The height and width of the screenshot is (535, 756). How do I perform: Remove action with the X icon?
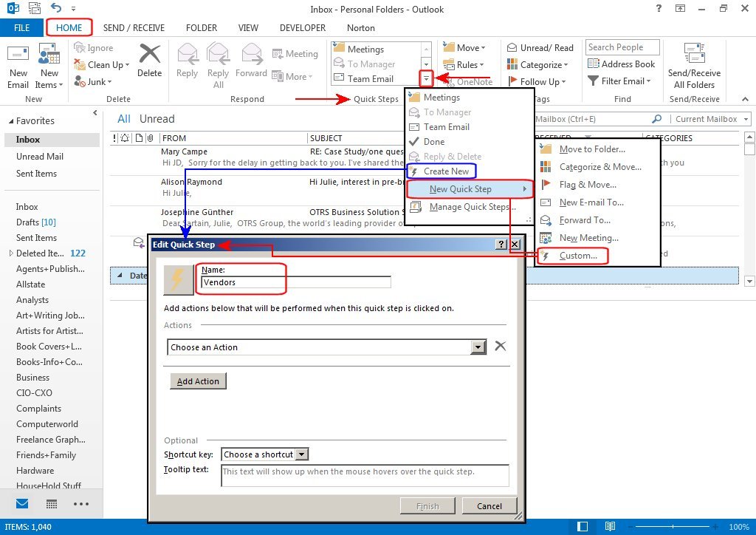pyautogui.click(x=500, y=346)
